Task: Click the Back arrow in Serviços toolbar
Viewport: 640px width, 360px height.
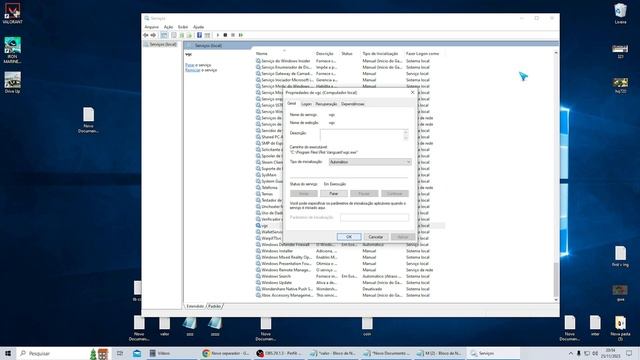Action: pyautogui.click(x=146, y=35)
